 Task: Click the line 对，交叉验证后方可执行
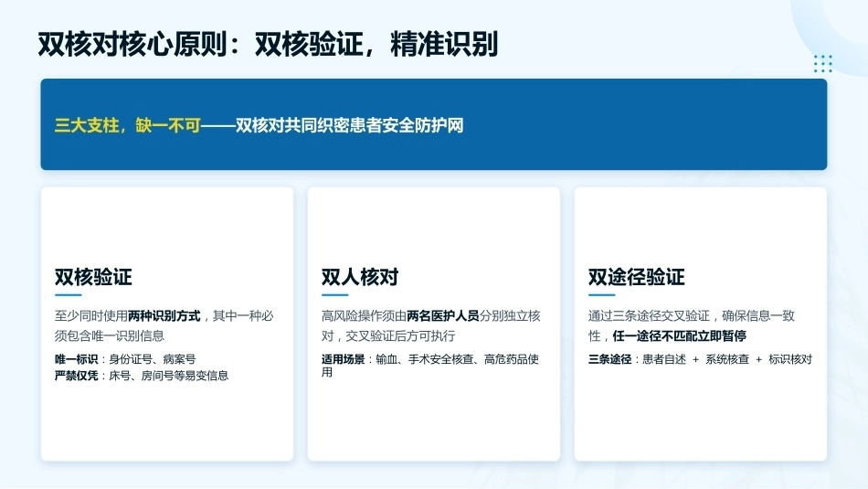[x=388, y=336]
